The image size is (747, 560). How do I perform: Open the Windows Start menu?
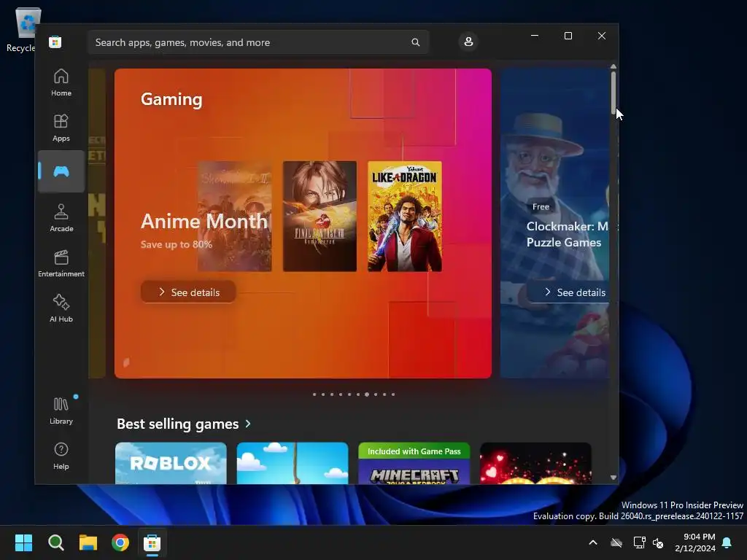tap(23, 542)
